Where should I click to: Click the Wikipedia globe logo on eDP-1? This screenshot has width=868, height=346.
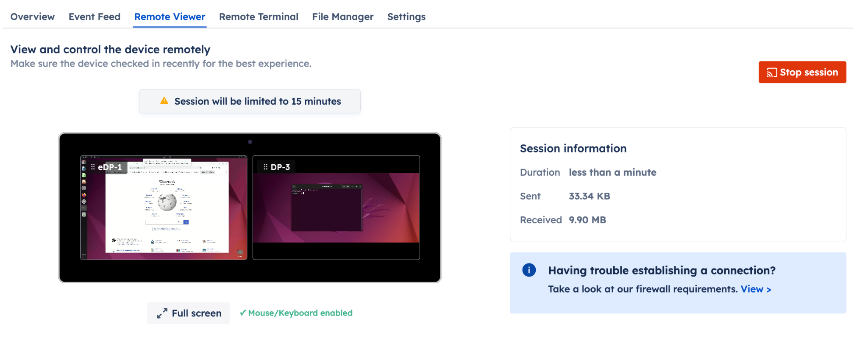click(x=167, y=202)
